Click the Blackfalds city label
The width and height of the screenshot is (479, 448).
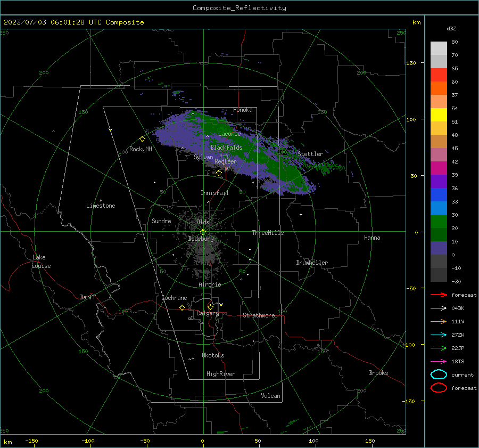(226, 148)
